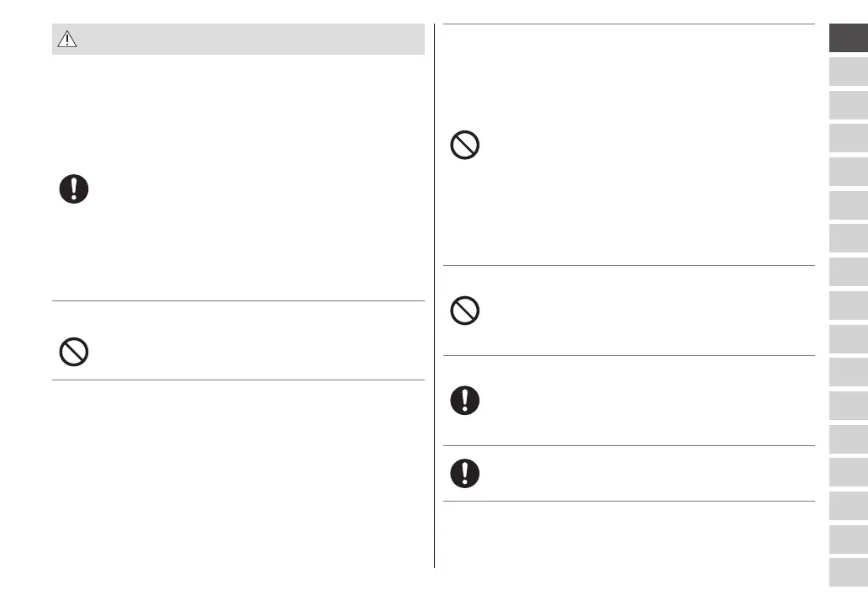Select the dark active index tab
The image size is (868, 611).
[x=848, y=38]
